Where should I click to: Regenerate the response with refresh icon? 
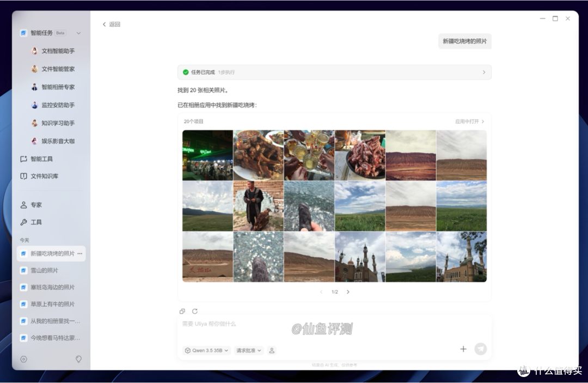coord(194,311)
